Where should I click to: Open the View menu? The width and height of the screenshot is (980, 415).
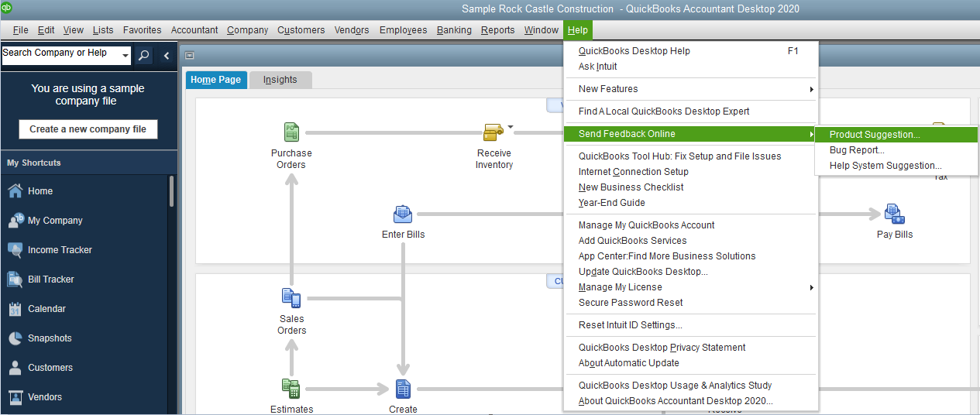click(74, 30)
